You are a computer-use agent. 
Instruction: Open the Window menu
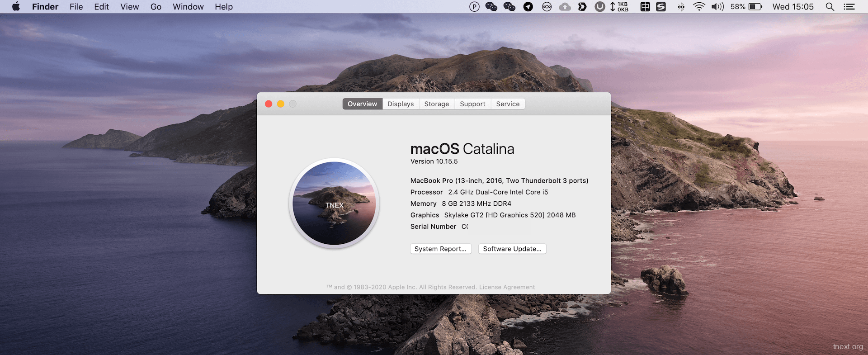[x=188, y=7]
